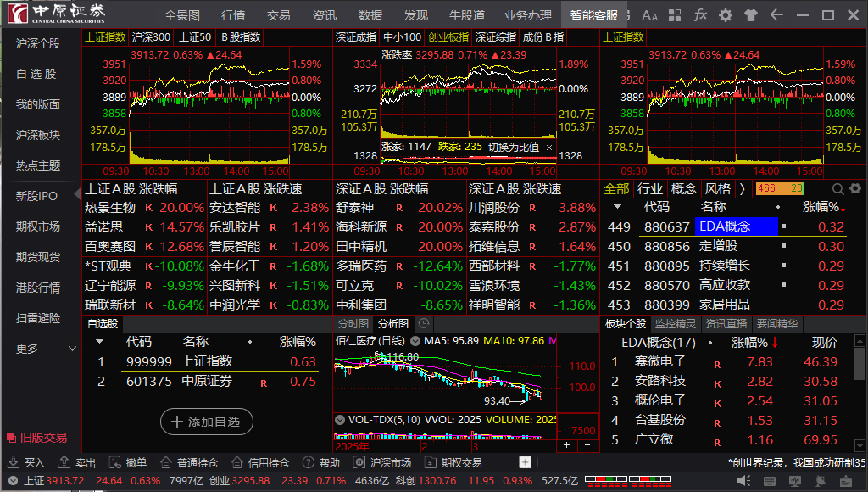Open 期权交易 from bottom toolbar
Screen dimensions: 868x492
click(x=453, y=462)
